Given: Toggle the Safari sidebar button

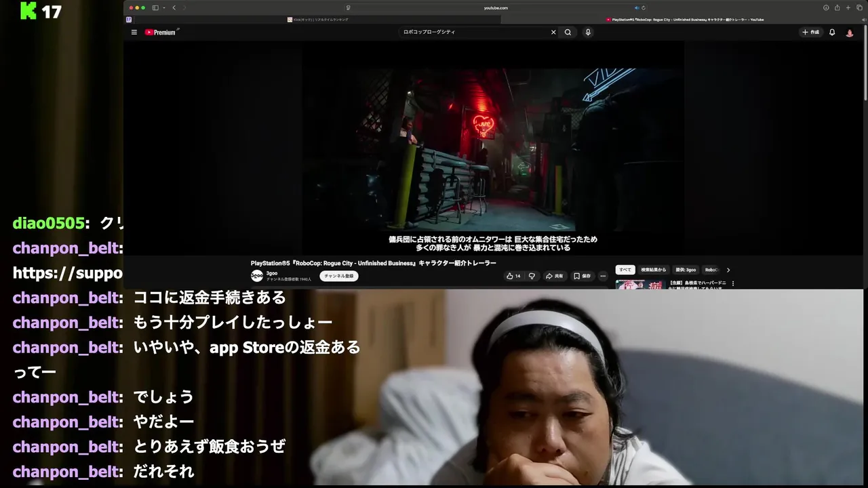Looking at the screenshot, I should pyautogui.click(x=155, y=7).
